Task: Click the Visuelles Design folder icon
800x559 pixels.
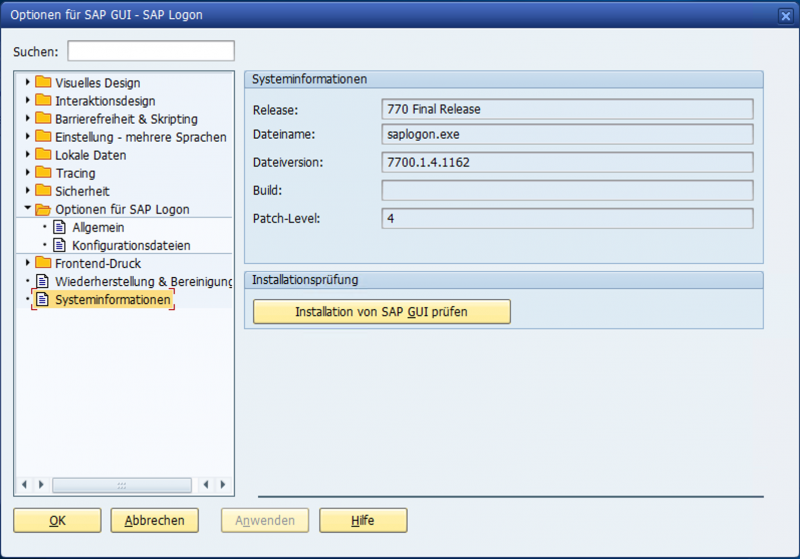Action: [x=43, y=82]
